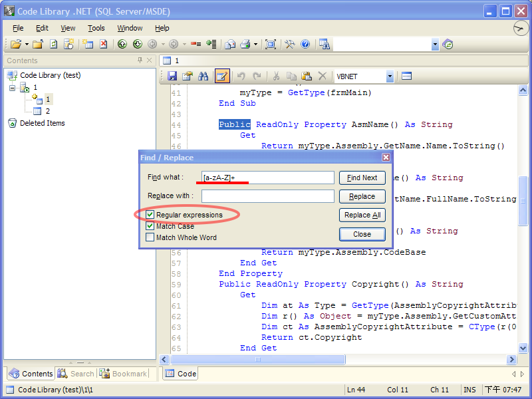
Task: Click the editor scroll up arrow
Action: point(523,90)
